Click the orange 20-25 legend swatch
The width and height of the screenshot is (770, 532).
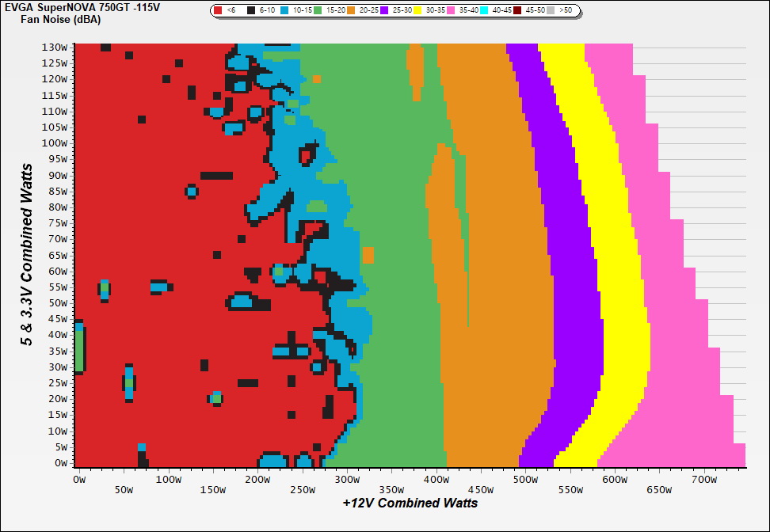pyautogui.click(x=351, y=11)
